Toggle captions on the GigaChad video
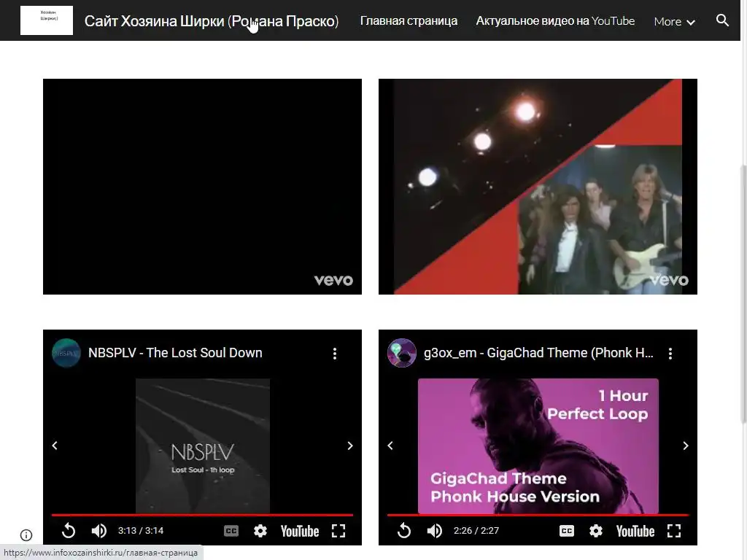Viewport: 747px width, 560px height. coord(566,531)
